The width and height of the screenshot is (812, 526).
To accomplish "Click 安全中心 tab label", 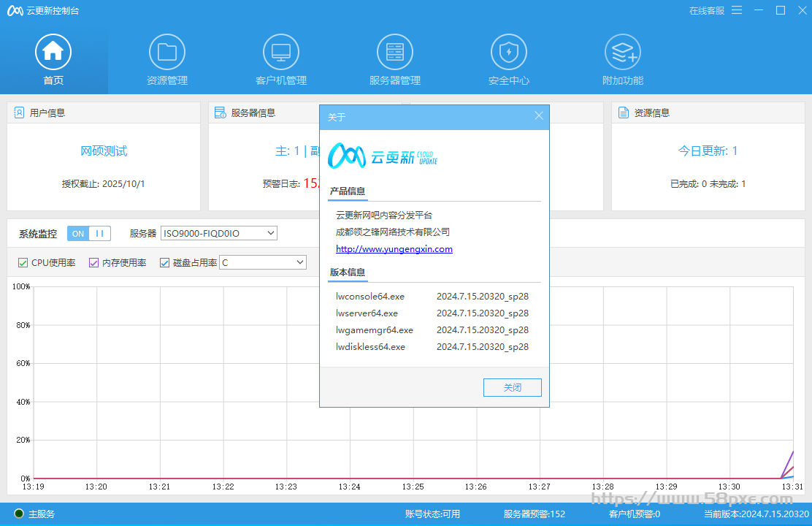I will pyautogui.click(x=508, y=80).
